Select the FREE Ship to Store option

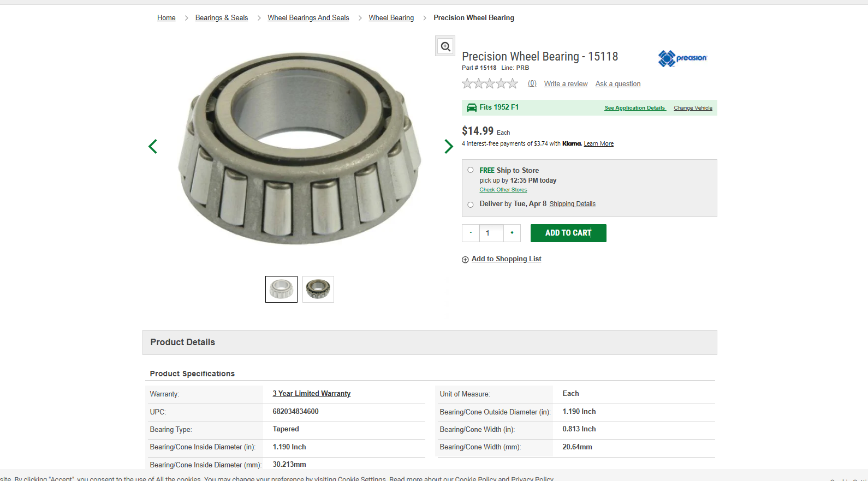[471, 170]
